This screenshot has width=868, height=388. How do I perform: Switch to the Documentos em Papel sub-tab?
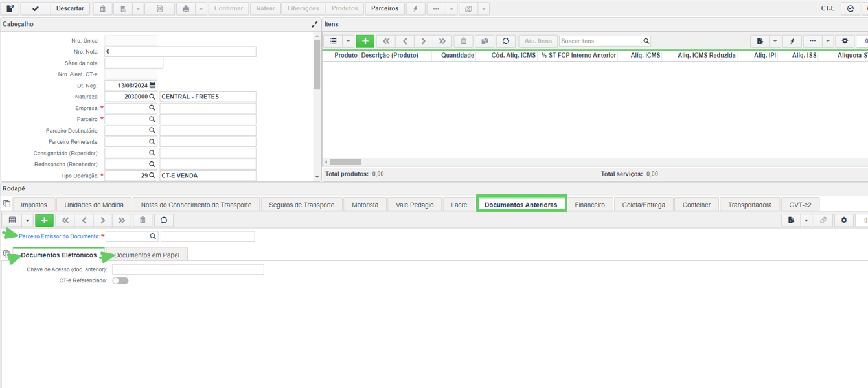(147, 255)
